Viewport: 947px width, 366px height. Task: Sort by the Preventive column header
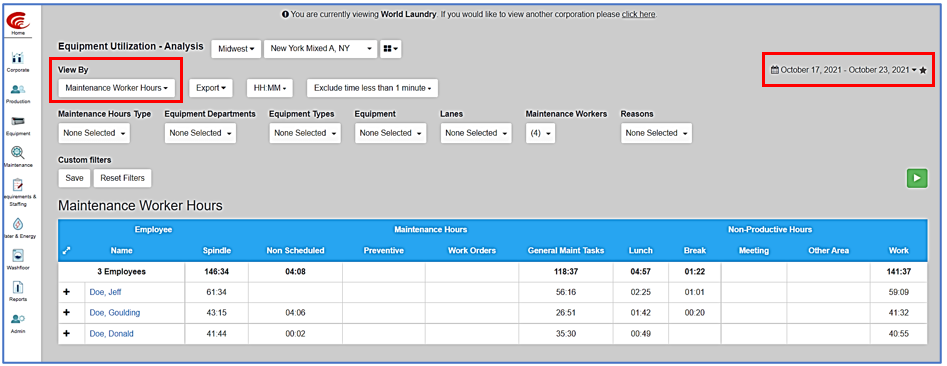[x=384, y=250]
